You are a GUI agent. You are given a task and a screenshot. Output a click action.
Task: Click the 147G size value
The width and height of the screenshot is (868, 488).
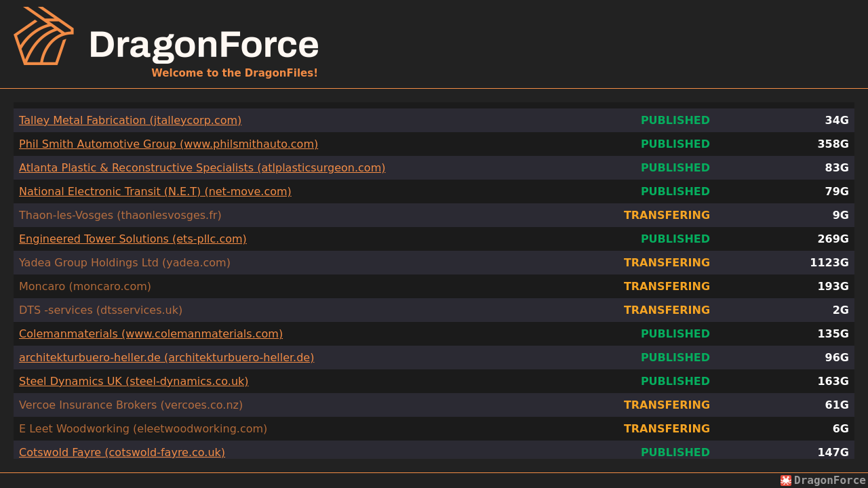point(833,452)
